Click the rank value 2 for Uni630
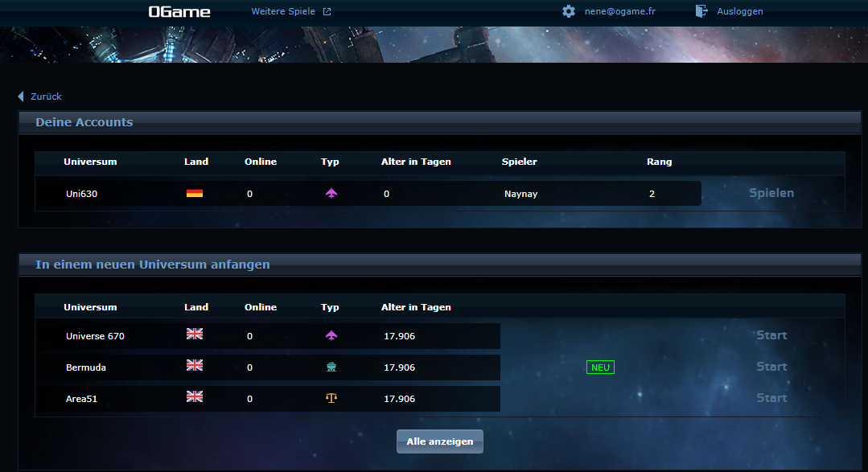This screenshot has height=472, width=868. (x=652, y=194)
